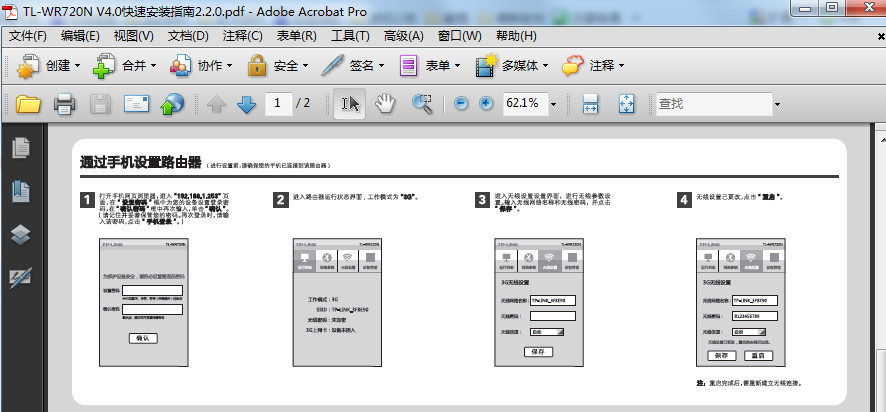Click the Save floppy disk icon

coord(100,104)
